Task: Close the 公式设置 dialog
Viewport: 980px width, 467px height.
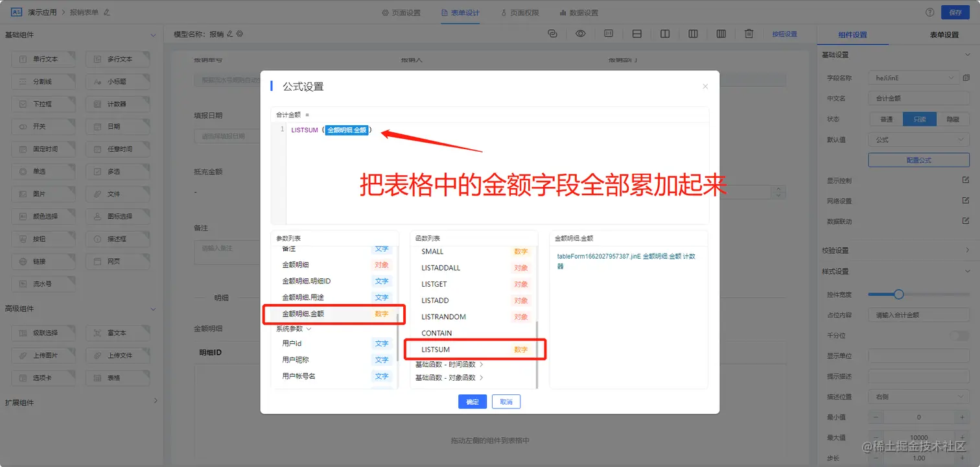Action: coord(705,86)
